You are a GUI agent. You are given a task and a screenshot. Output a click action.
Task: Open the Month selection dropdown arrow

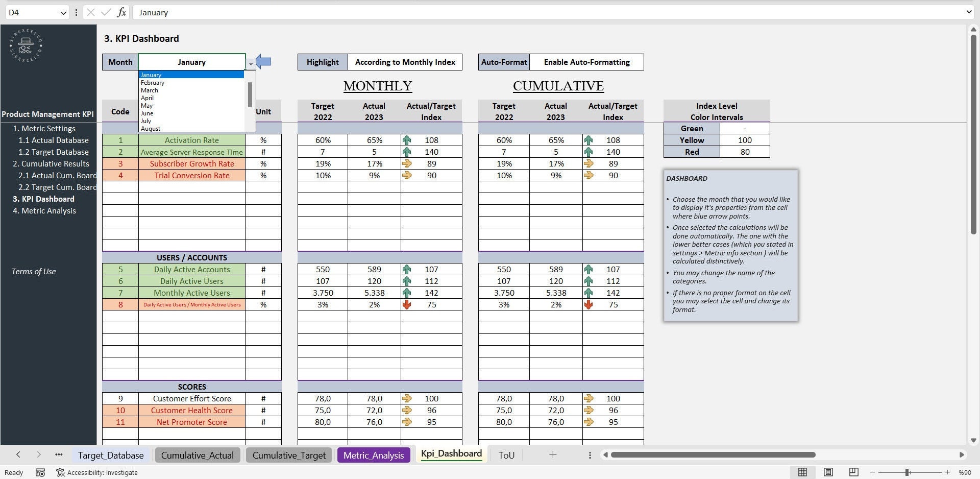click(x=251, y=63)
